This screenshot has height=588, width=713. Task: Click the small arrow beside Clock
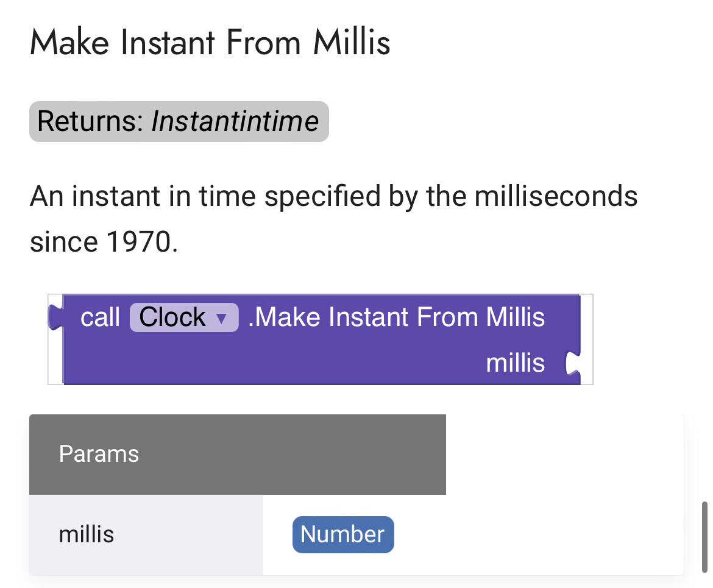(x=222, y=319)
